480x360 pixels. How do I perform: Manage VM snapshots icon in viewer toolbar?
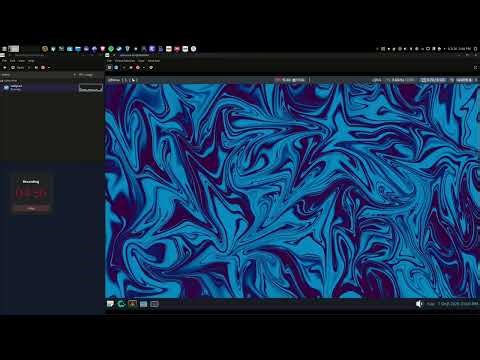tap(151, 67)
